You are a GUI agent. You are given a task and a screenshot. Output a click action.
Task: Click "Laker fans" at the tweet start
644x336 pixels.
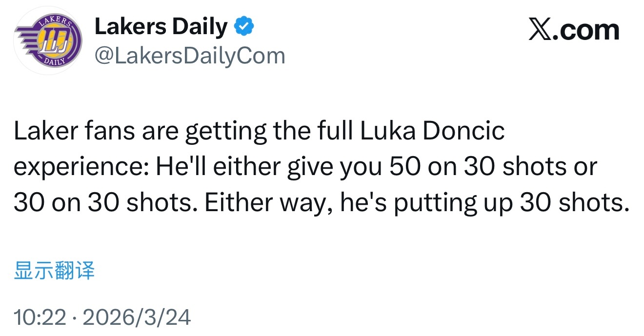pos(75,132)
